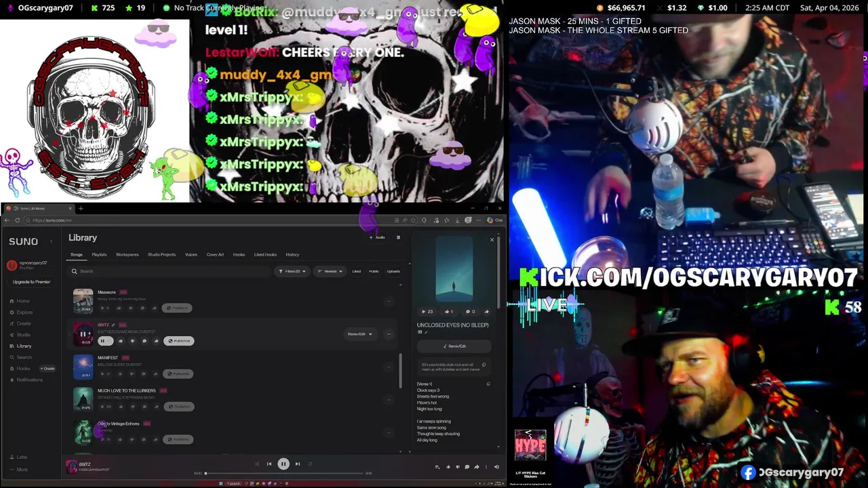Viewport: 868px width, 488px height.
Task: Click the volume speaker icon in player
Action: pos(496,467)
